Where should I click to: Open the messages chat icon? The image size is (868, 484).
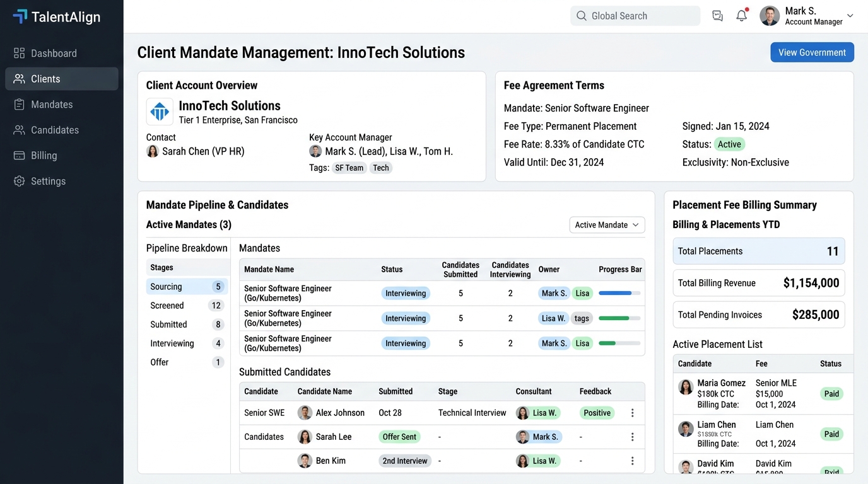point(717,16)
